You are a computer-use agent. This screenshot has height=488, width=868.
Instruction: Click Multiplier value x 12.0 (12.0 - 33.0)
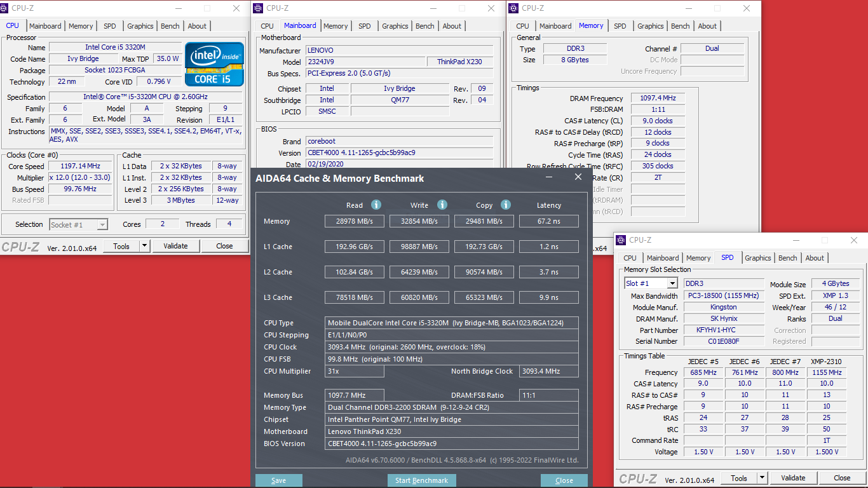pos(81,178)
